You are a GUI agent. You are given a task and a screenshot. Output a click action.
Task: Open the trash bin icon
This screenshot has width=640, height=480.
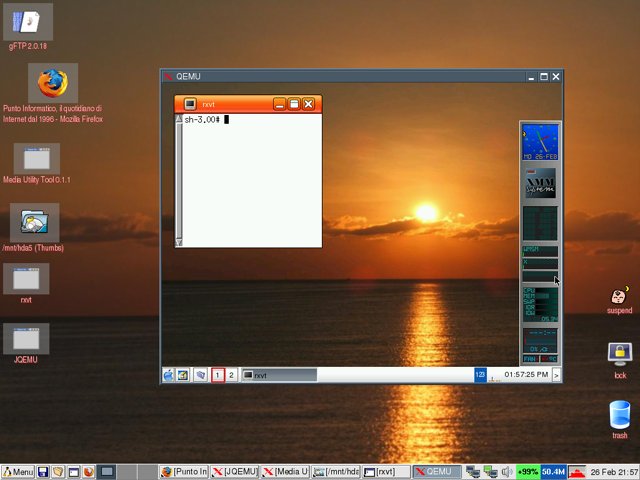619,413
